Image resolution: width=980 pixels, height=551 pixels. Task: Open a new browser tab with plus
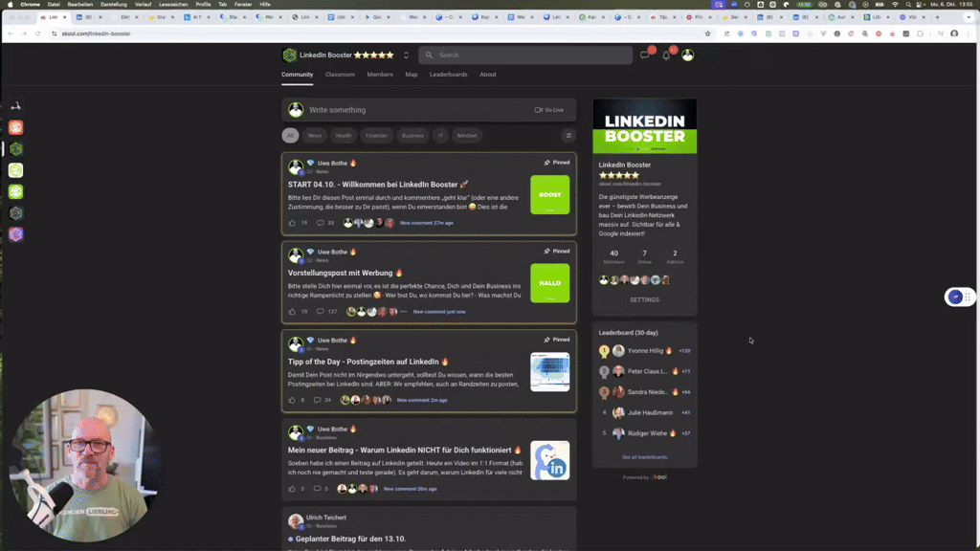[x=937, y=17]
